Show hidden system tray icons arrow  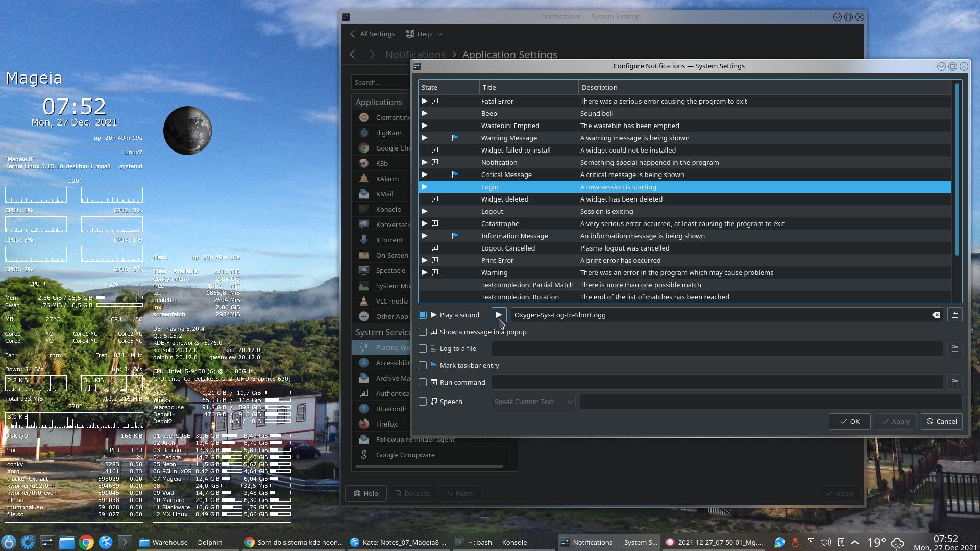(x=855, y=542)
